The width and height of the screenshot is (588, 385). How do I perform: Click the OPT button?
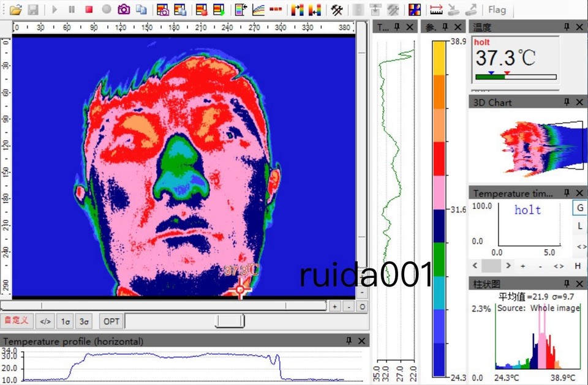pos(111,321)
